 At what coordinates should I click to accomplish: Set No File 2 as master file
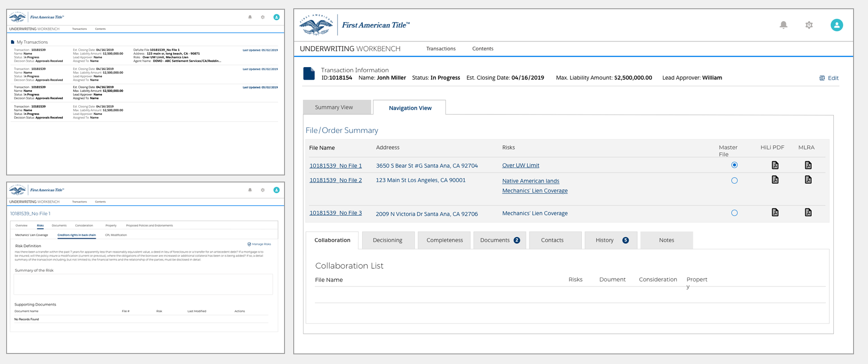coord(734,181)
